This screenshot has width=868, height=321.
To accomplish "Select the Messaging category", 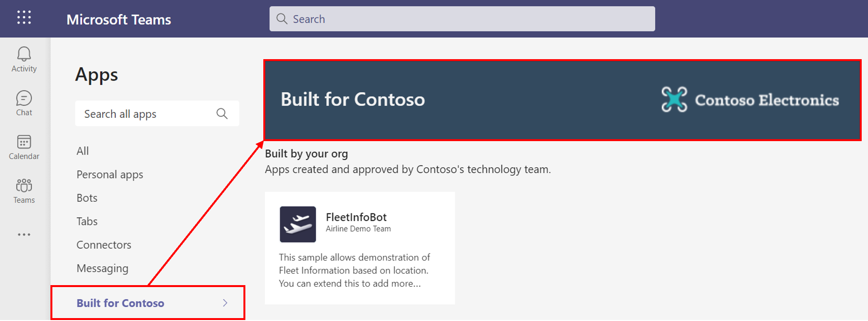I will click(102, 268).
